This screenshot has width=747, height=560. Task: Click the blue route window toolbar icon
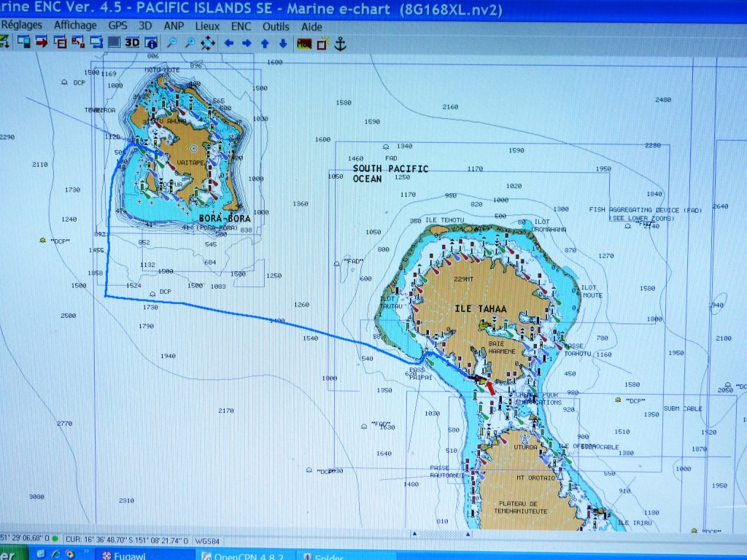(x=96, y=42)
